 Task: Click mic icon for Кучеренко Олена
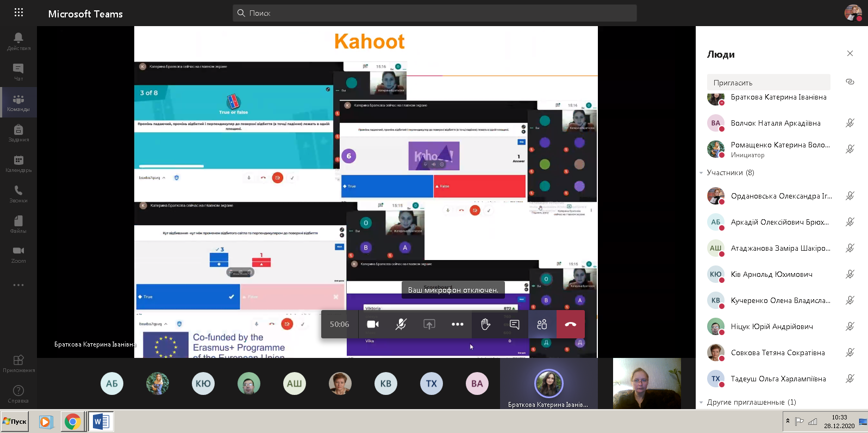pyautogui.click(x=850, y=300)
